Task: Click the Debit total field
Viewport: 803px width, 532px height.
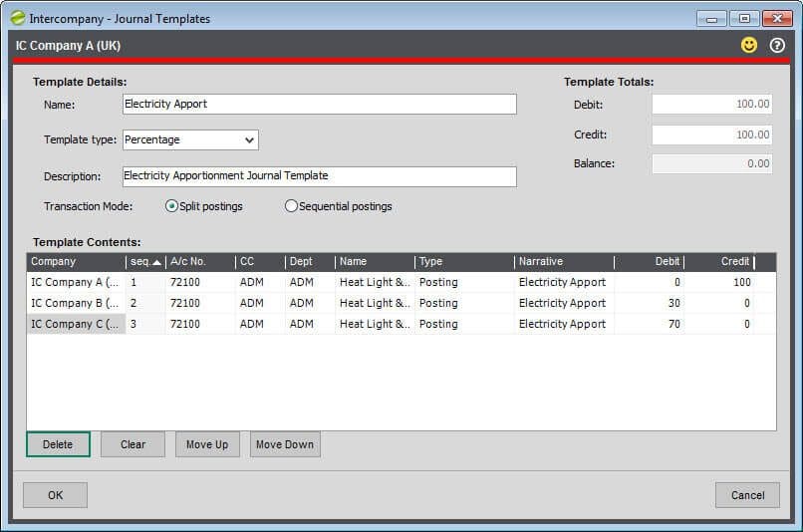Action: click(712, 104)
